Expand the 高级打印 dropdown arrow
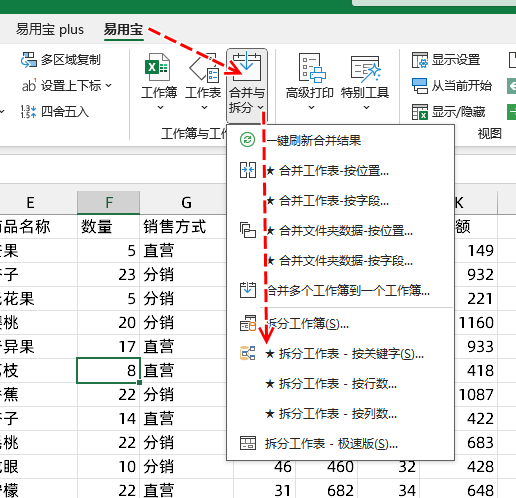The image size is (516, 498). point(311,108)
